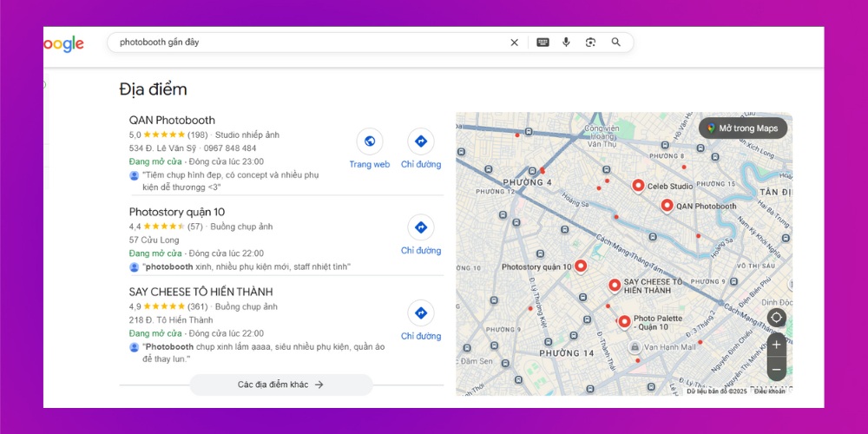Screen dimensions: 868x434
Task: Open the SAY CHEESE TÔ HIẾN THÀNH listing title
Action: [201, 292]
